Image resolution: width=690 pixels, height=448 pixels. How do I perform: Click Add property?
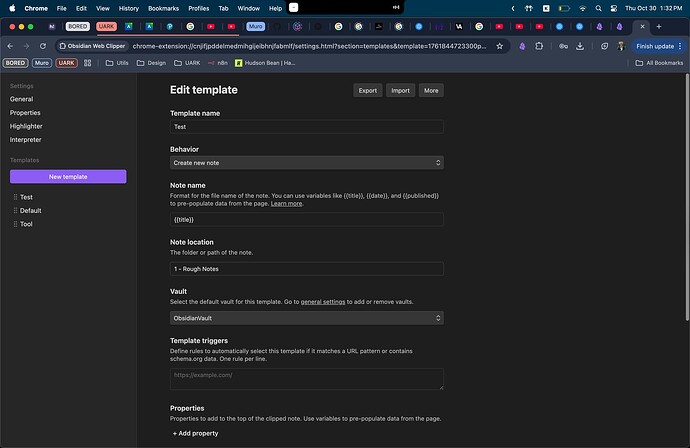pos(196,433)
